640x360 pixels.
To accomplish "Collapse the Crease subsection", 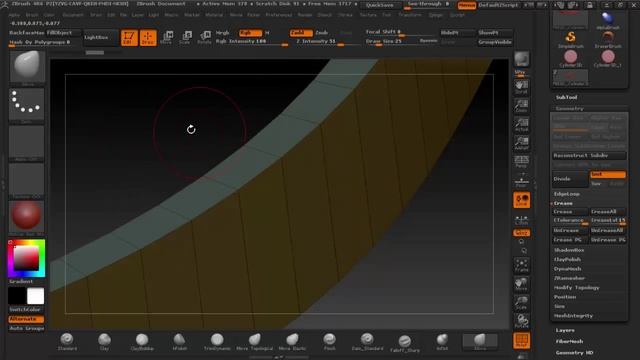I will pos(563,203).
